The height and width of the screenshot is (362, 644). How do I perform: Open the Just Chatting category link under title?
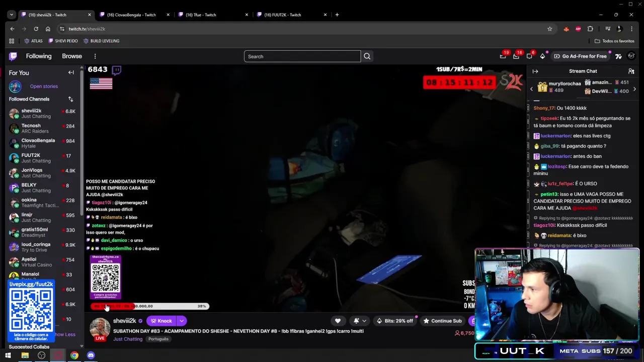pyautogui.click(x=128, y=339)
